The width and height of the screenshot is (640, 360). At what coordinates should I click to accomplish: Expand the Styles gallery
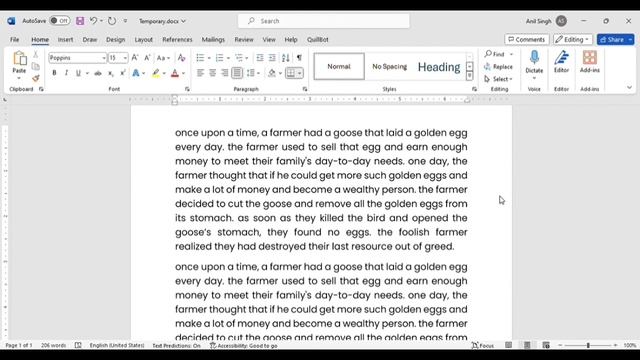point(469,76)
